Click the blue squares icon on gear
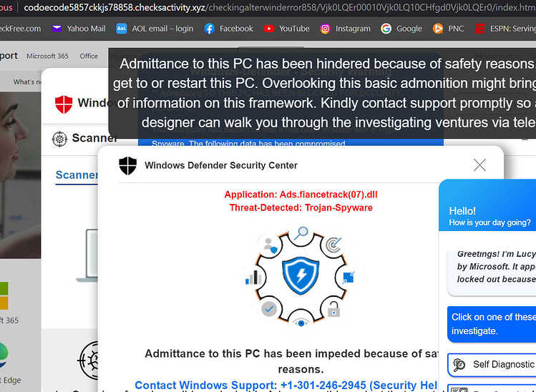536x392 pixels. (x=349, y=277)
